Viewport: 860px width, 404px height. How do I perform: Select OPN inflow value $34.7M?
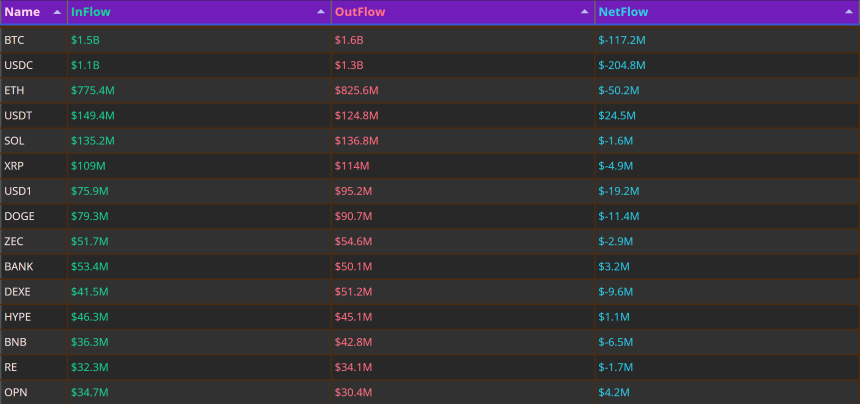[89, 393]
